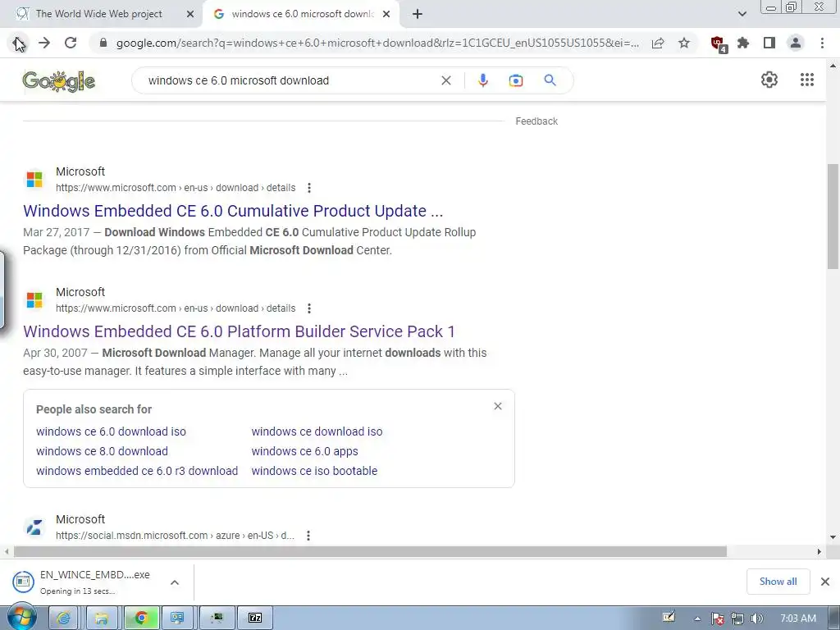Open Windows Explorer folder in taskbar
The image size is (840, 630).
coord(101,619)
